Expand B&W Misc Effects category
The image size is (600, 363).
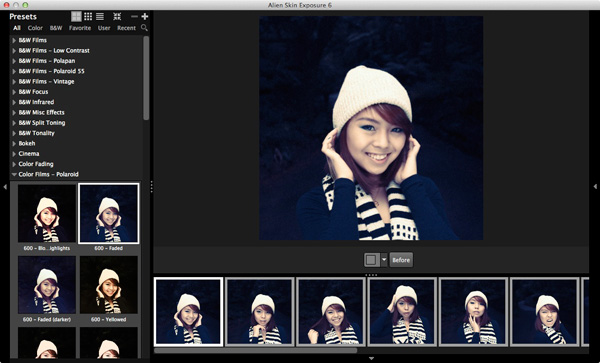coord(14,112)
